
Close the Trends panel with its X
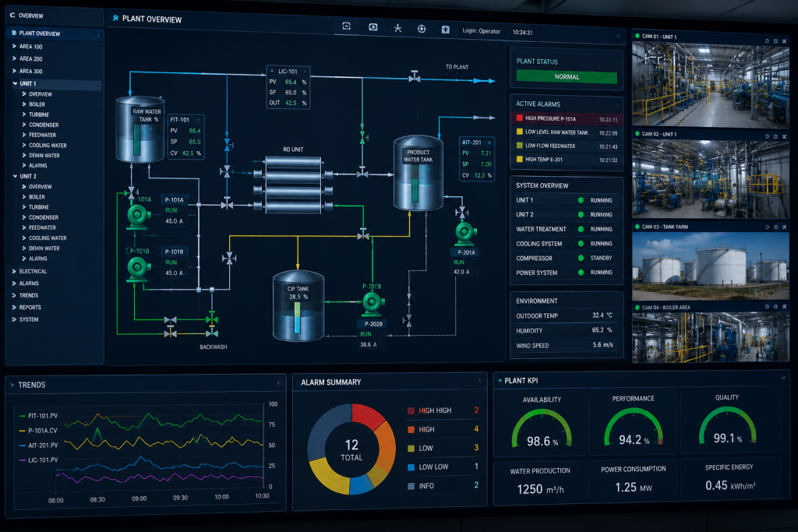(x=278, y=382)
